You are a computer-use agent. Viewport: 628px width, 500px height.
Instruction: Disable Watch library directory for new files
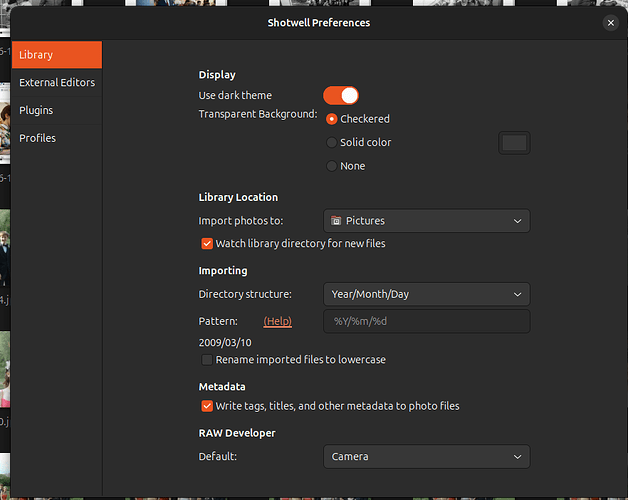pyautogui.click(x=207, y=244)
